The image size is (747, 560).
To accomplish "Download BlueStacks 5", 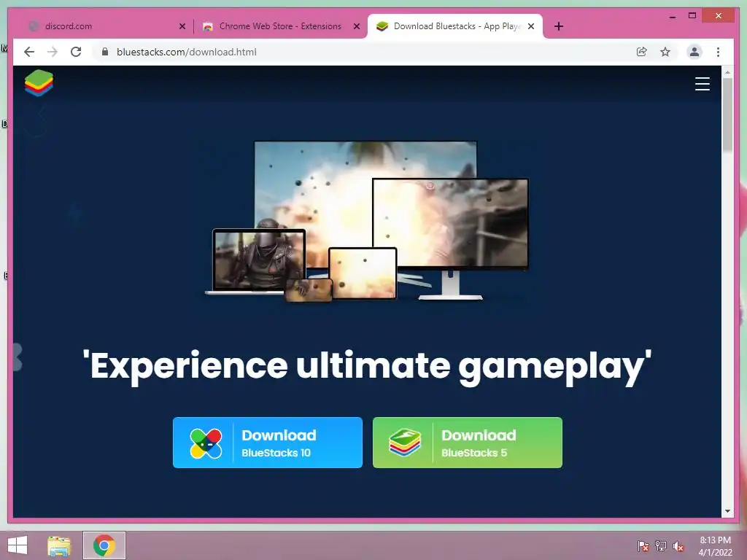I will coord(468,443).
